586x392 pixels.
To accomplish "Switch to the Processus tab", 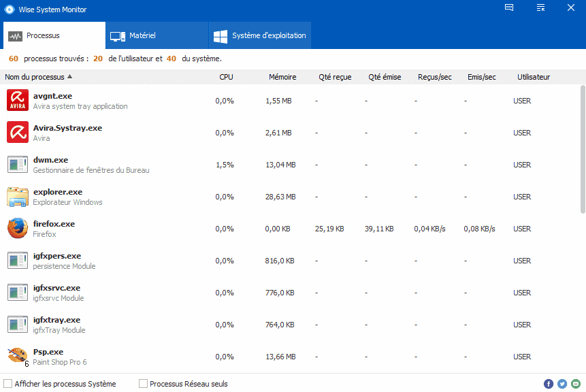I will coord(54,35).
